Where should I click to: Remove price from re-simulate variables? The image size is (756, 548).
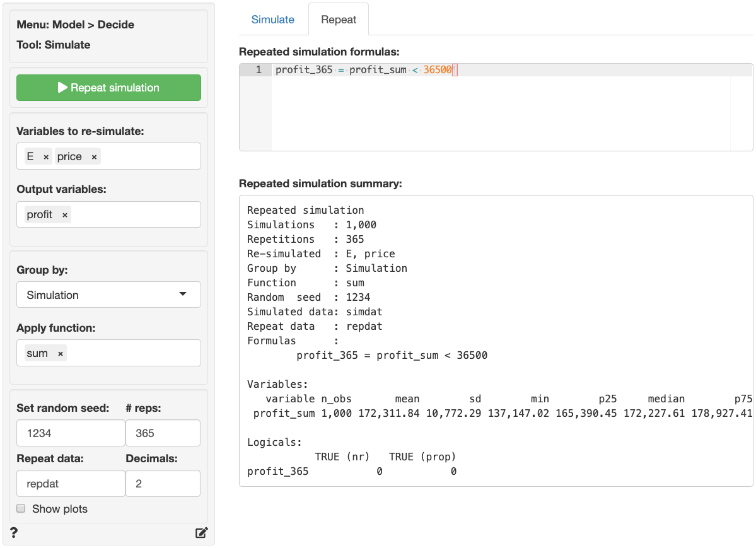pos(94,157)
